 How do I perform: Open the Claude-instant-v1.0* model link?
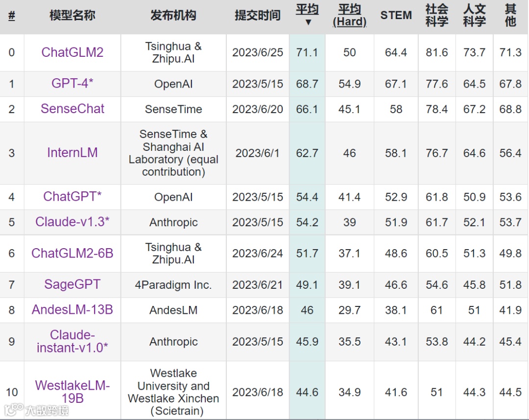pyautogui.click(x=72, y=342)
